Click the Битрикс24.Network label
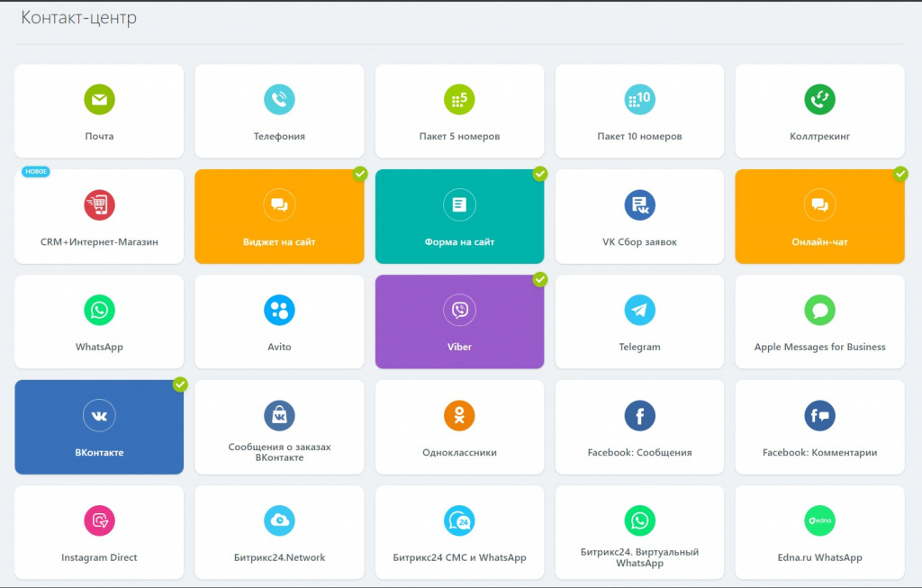 coord(279,558)
